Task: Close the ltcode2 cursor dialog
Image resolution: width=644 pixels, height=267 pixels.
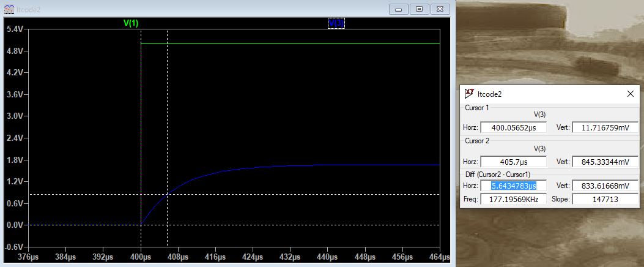Action: point(630,94)
